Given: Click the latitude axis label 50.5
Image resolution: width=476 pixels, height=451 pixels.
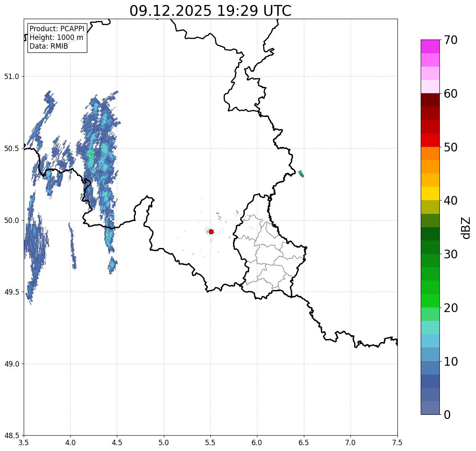Looking at the screenshot, I should tap(12, 149).
